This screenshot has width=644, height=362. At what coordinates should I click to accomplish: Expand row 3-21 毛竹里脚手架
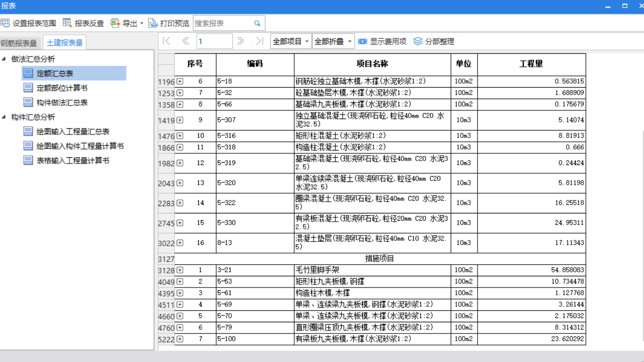click(180, 270)
